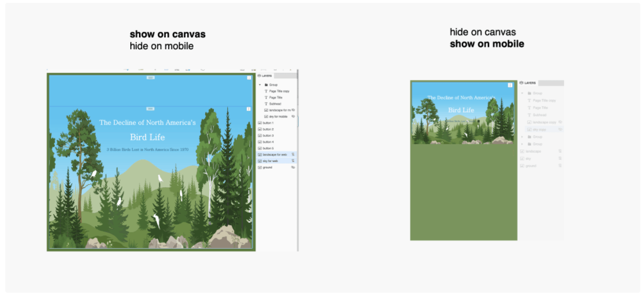The width and height of the screenshot is (644, 296).
Task: Toggle visibility icon on landscape for web layer
Action: pos(293,154)
